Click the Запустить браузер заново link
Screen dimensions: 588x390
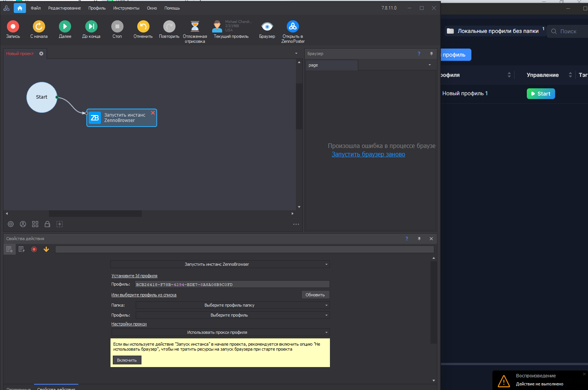[x=368, y=154]
